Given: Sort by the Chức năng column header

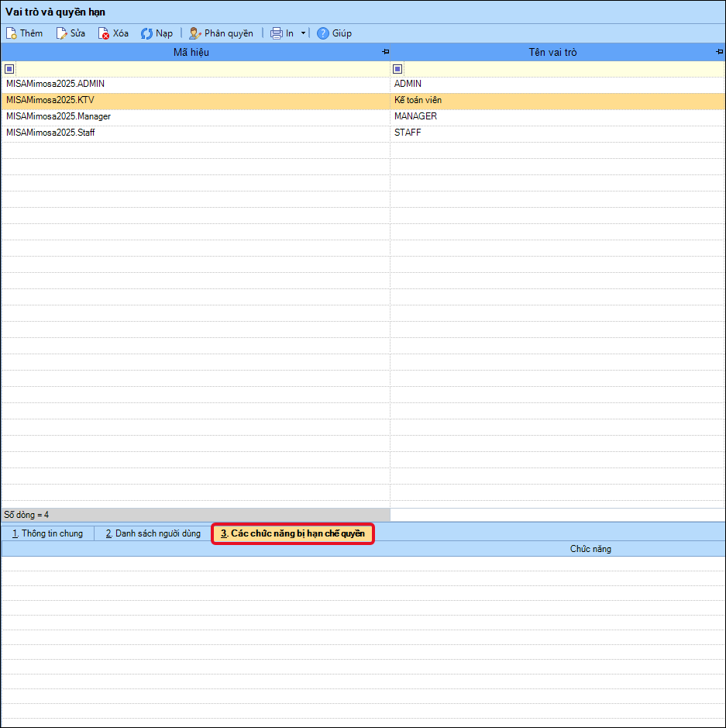Looking at the screenshot, I should (590, 549).
